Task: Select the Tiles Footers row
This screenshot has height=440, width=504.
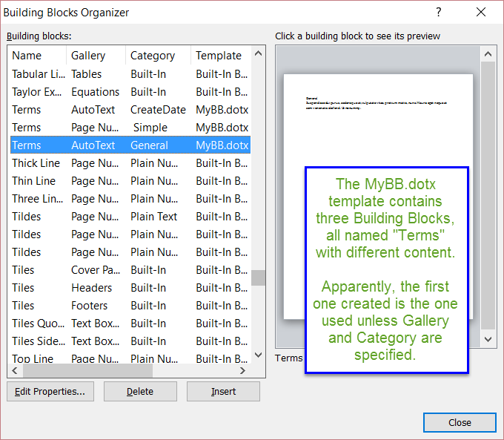Action: [x=130, y=306]
